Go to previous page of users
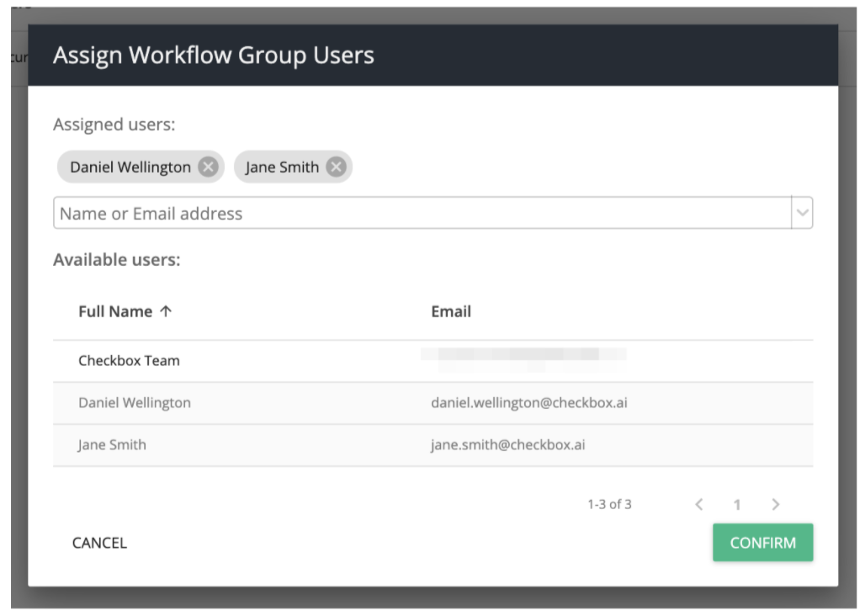The image size is (865, 616). [x=699, y=504]
